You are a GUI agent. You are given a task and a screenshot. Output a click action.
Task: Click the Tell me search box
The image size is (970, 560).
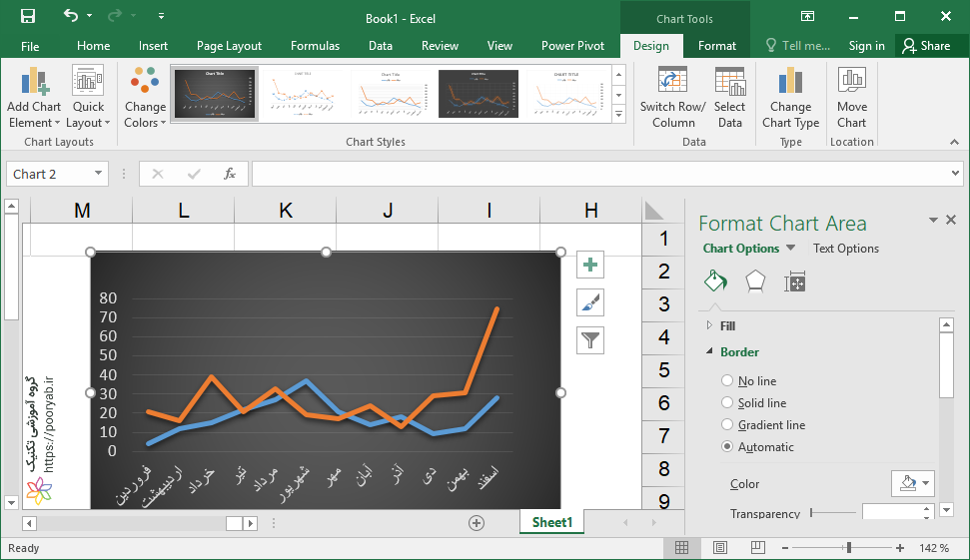tap(797, 46)
